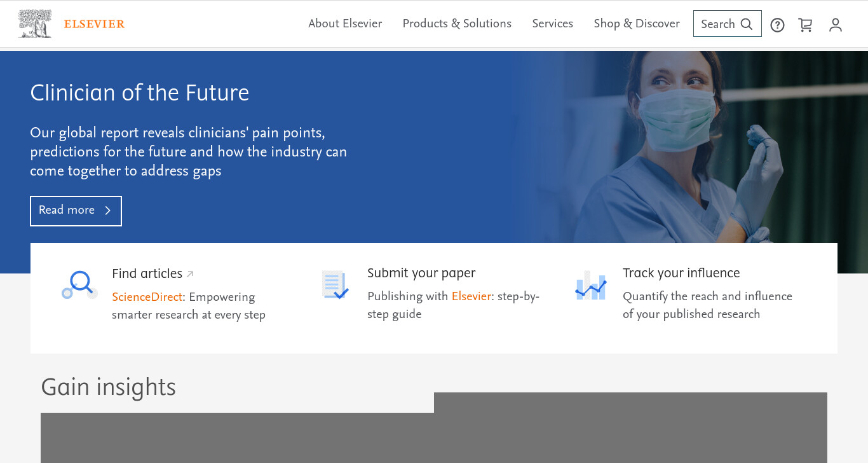Screen dimensions: 868x463
Task: Click the Gain insights heading
Action: [109, 387]
